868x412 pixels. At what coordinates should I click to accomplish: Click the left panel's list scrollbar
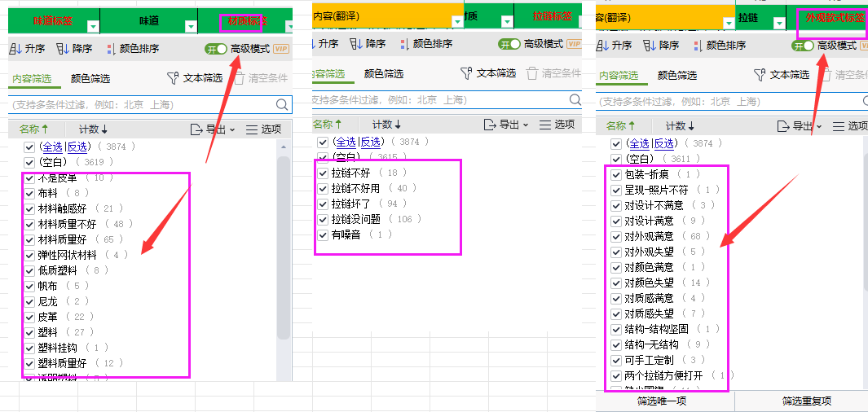[284, 244]
